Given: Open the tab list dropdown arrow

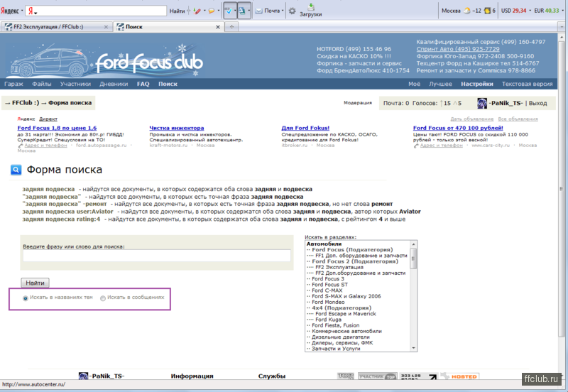Looking at the screenshot, I should click(x=562, y=27).
